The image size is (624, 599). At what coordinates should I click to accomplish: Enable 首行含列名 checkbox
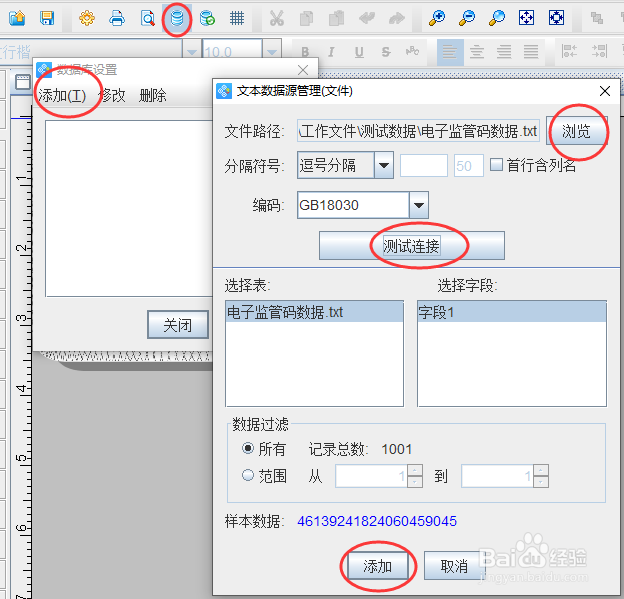(x=496, y=165)
